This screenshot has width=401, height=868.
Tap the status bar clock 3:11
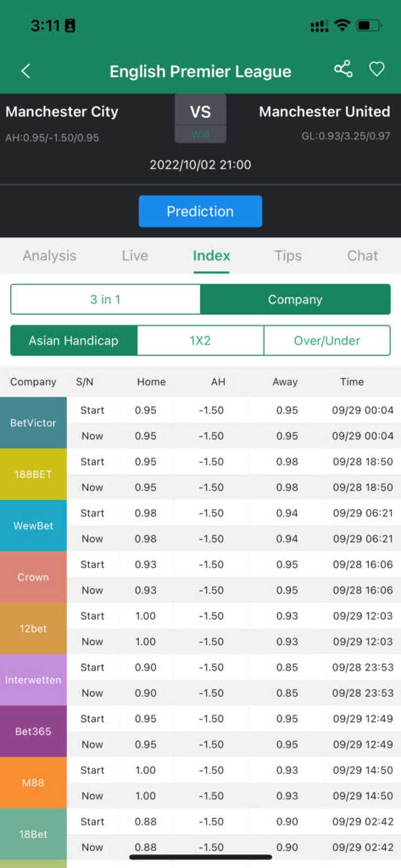[45, 25]
